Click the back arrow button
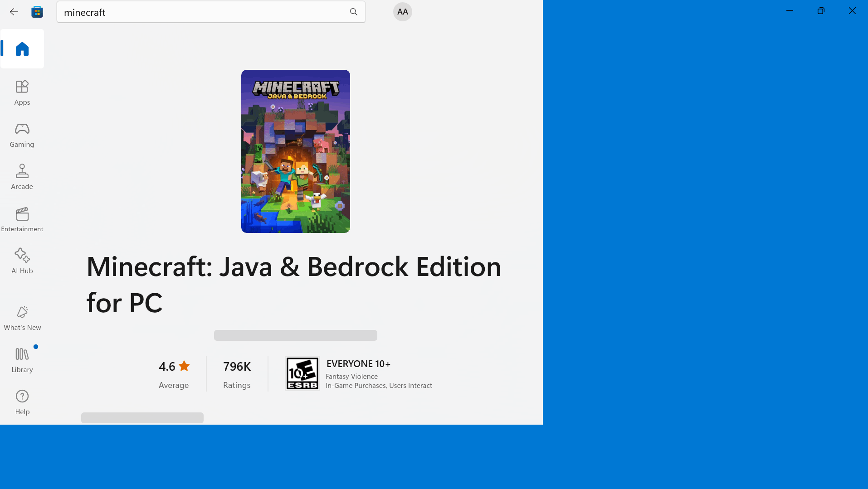Screen dimensions: 868x489 pyautogui.click(x=14, y=12)
